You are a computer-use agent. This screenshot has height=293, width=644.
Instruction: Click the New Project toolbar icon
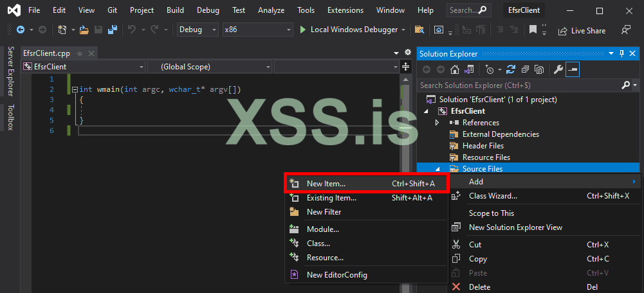click(62, 30)
